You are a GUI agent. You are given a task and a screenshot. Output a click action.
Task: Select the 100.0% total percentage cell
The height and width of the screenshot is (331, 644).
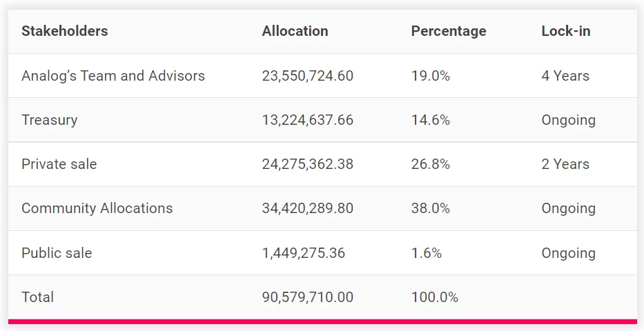pyautogui.click(x=434, y=297)
